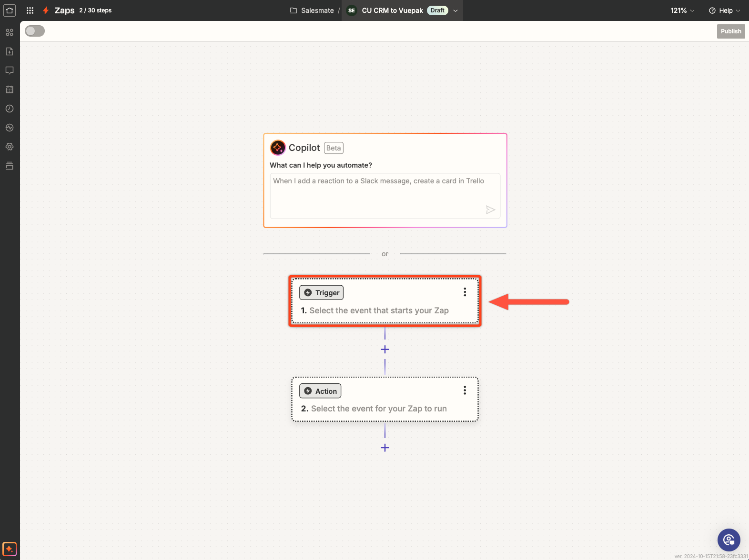This screenshot has width=749, height=560.
Task: Open the calendar icon in sidebar
Action: click(x=10, y=90)
